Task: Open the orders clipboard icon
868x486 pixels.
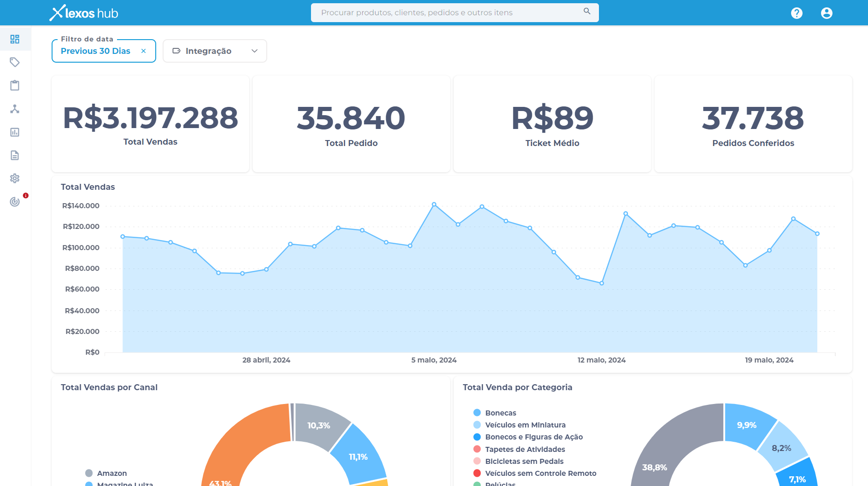Action: pos(15,86)
